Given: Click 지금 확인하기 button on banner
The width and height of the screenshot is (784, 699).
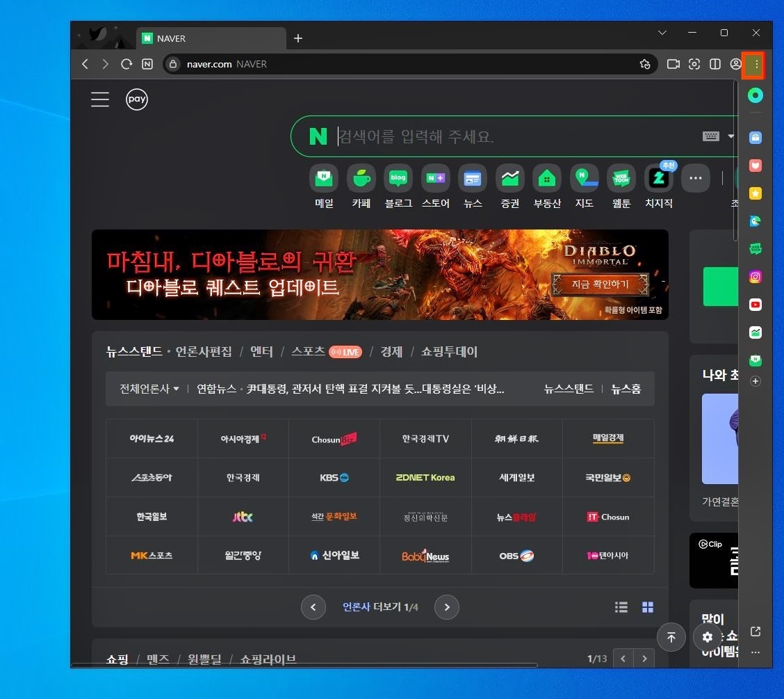Looking at the screenshot, I should 600,284.
